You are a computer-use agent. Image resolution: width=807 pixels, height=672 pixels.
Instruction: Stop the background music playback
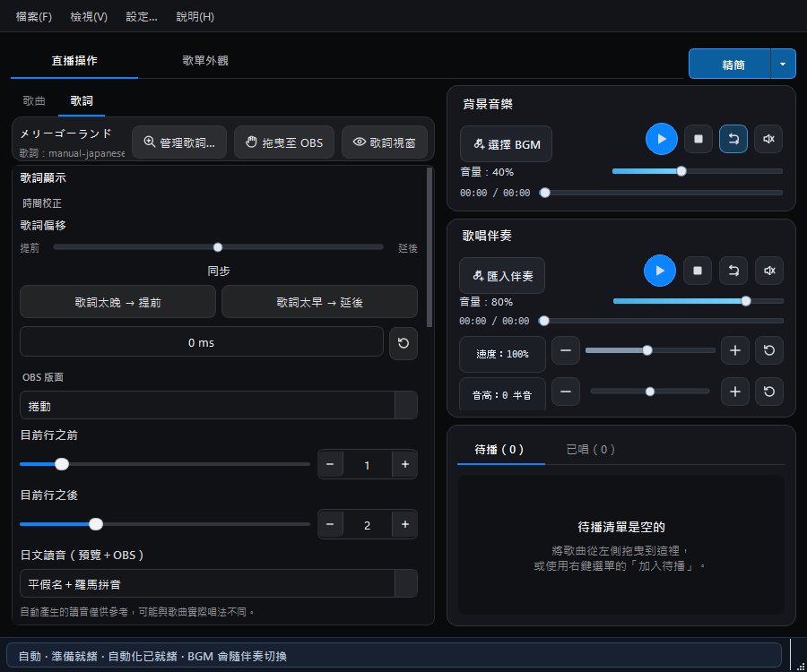699,139
